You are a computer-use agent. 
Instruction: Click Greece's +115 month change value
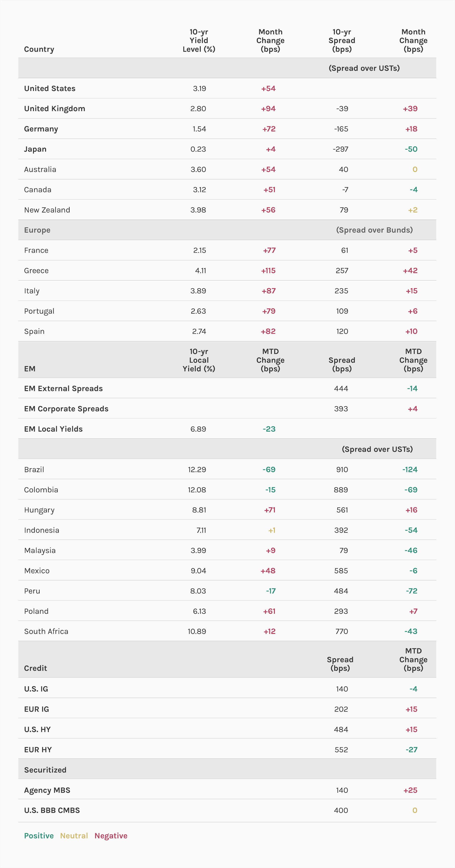click(268, 271)
